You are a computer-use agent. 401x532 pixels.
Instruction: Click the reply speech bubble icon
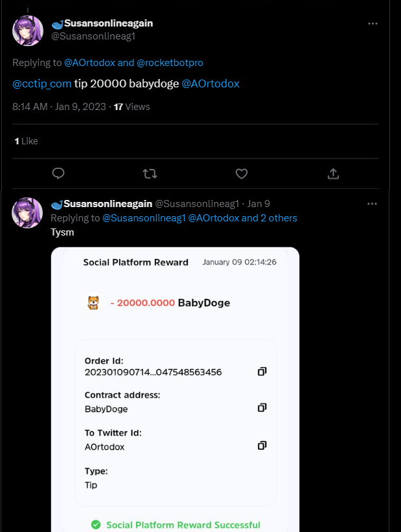pos(58,173)
